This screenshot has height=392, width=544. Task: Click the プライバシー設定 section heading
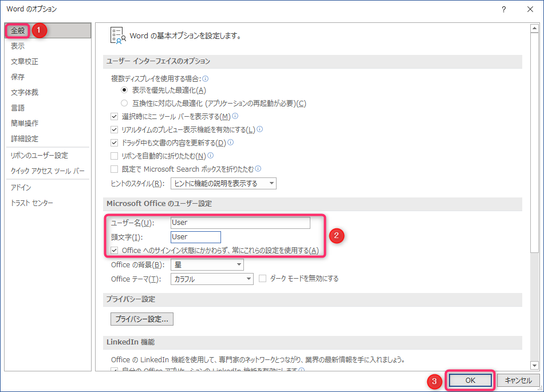(x=131, y=299)
